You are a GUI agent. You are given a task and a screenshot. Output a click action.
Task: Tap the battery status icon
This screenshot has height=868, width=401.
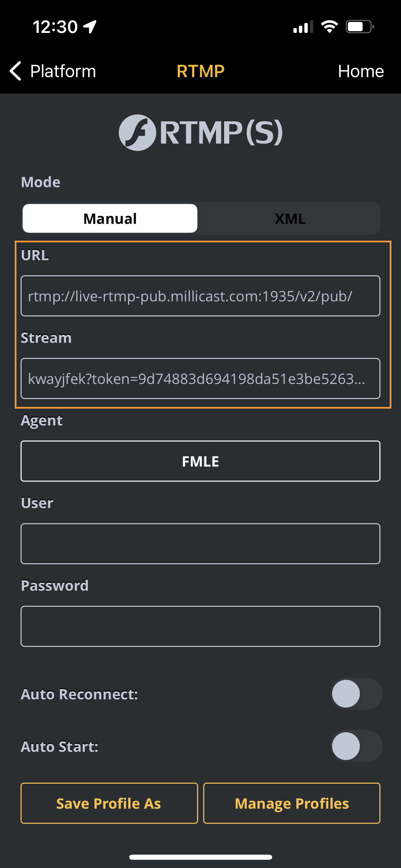coord(359,27)
